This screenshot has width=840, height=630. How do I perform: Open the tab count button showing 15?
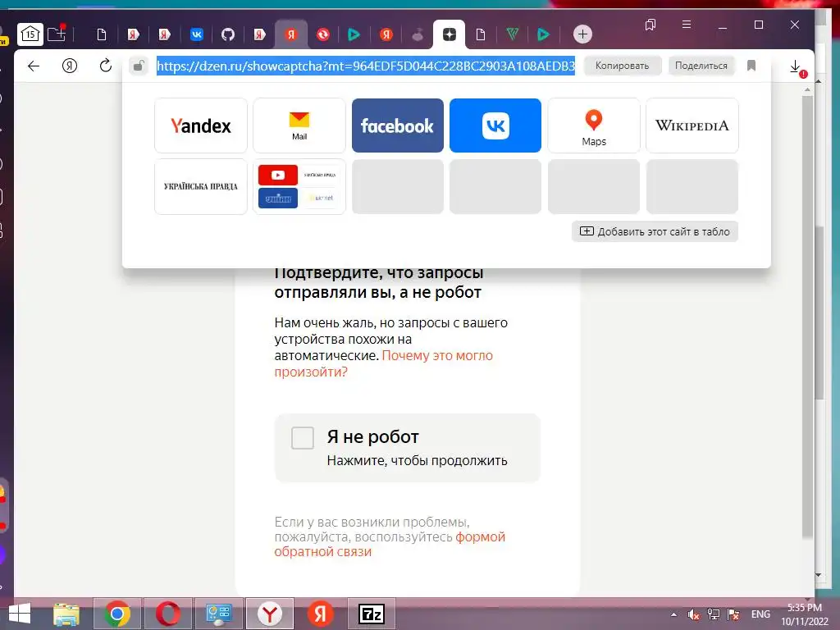30,34
